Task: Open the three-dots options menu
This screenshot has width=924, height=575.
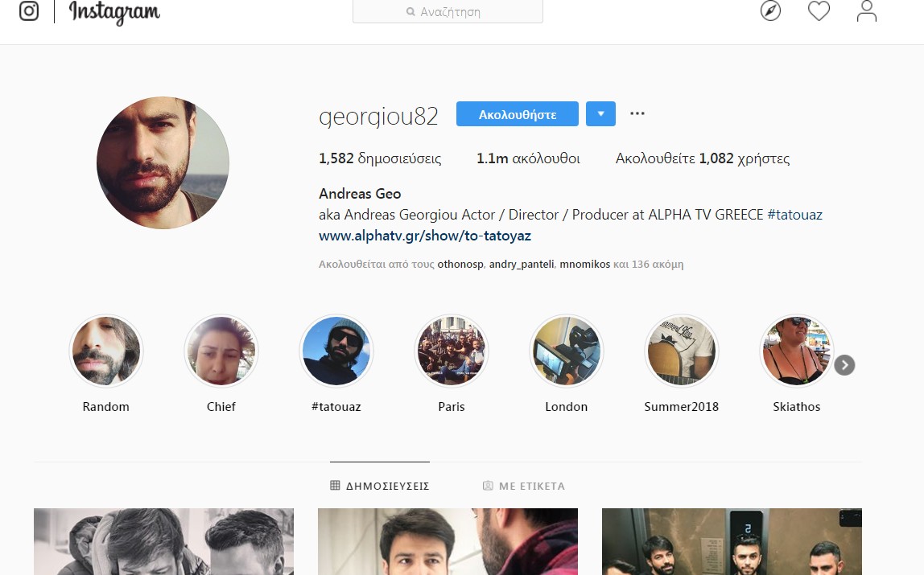Action: click(x=637, y=114)
